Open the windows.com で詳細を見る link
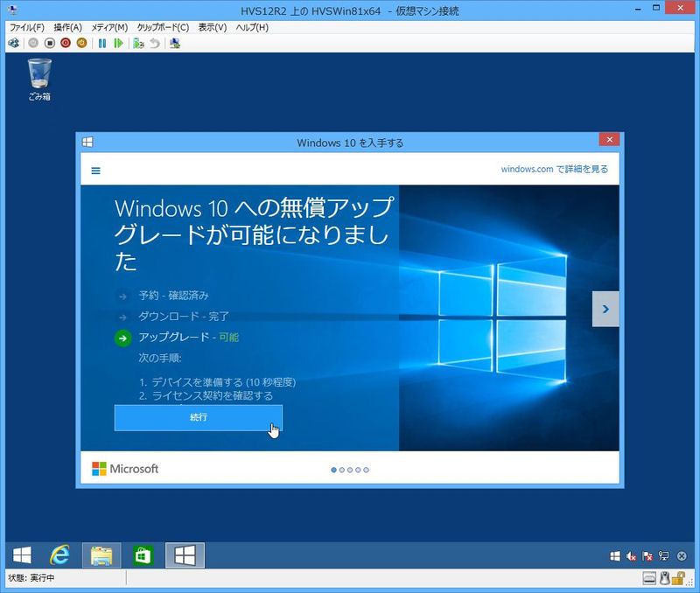The height and width of the screenshot is (593, 700). tap(554, 169)
